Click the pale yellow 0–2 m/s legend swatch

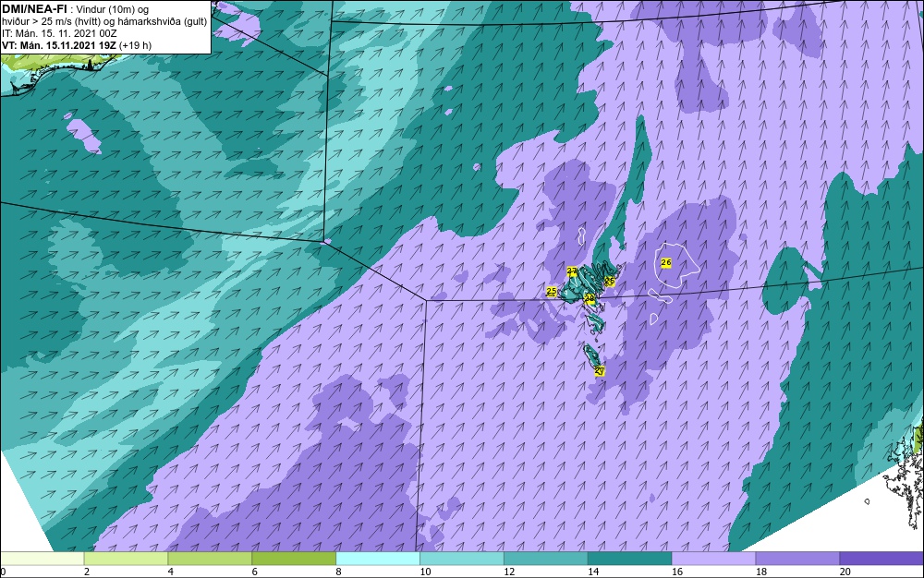point(43,559)
